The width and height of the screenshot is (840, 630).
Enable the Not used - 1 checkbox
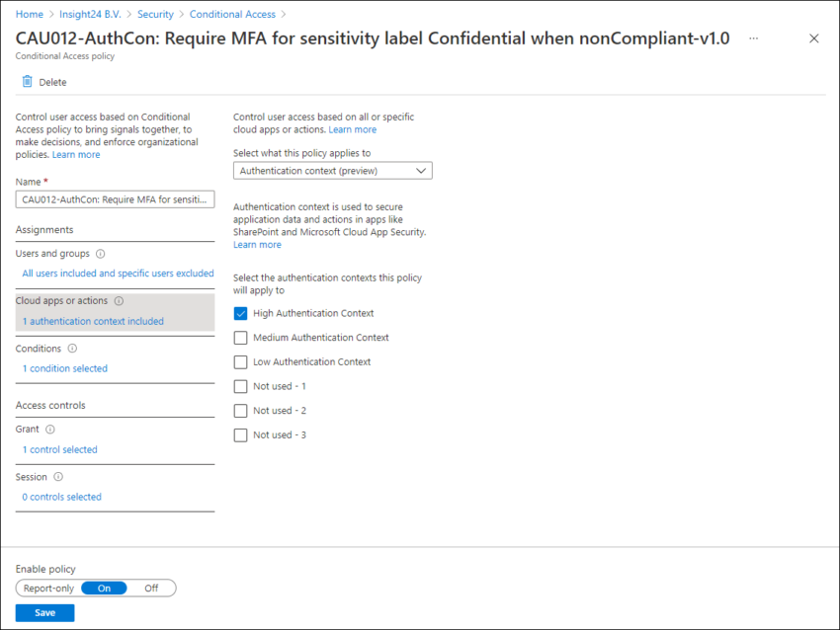pyautogui.click(x=240, y=386)
